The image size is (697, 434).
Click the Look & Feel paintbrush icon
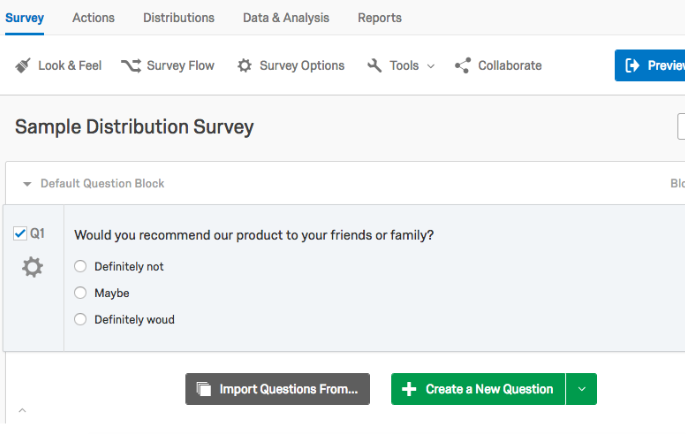pos(23,66)
